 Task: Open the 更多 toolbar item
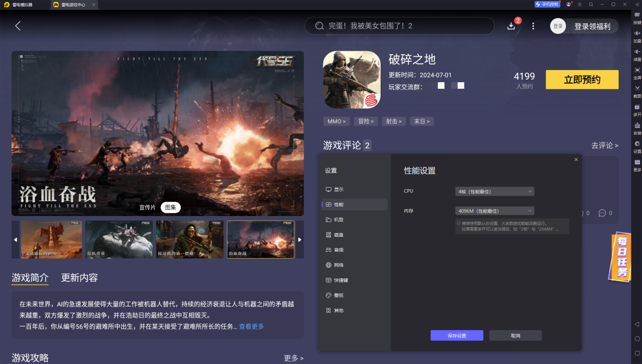click(x=637, y=165)
